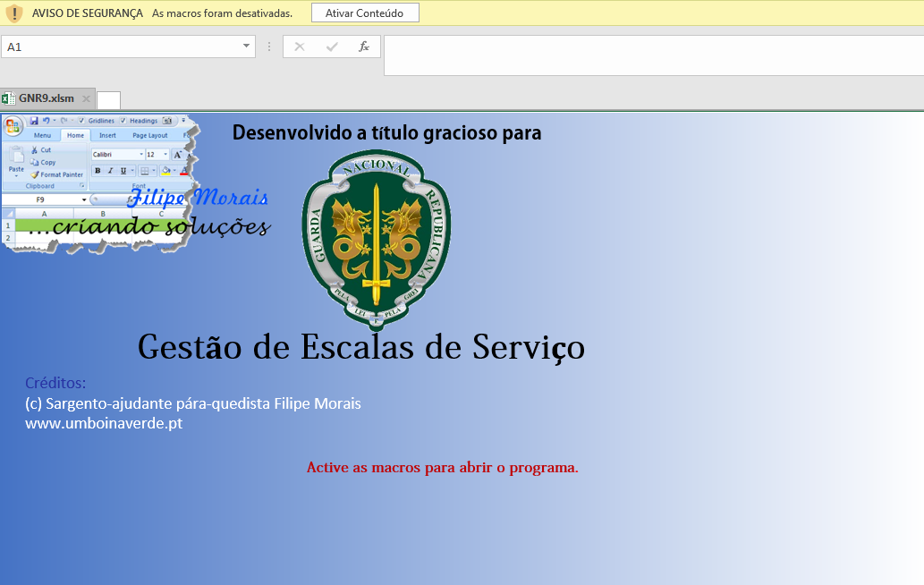This screenshot has height=585, width=924.
Task: Open the font size 12 dropdown
Action: [164, 155]
